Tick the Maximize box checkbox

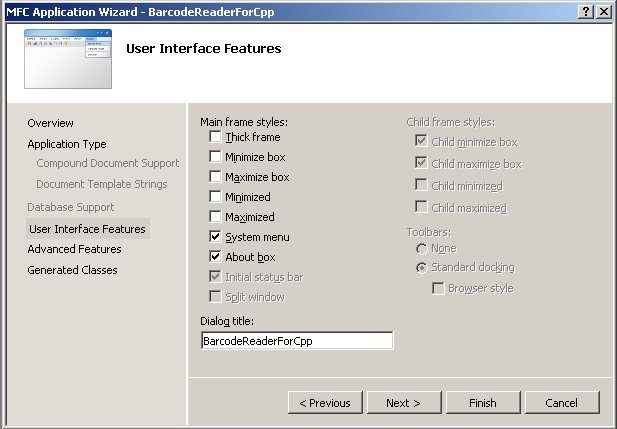point(215,177)
